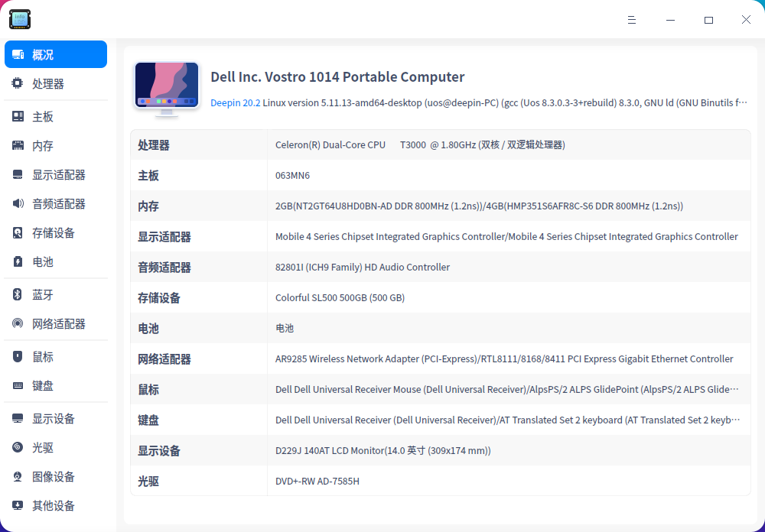Screen dimensions: 765x532
Task: Click the AR9285 Wireless Network Adapter value
Action: coord(504,359)
